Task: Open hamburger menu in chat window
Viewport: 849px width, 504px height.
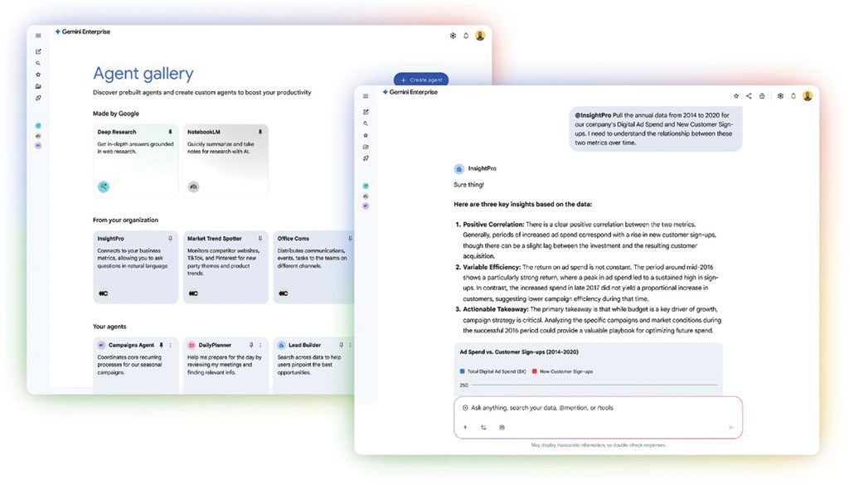Action: [366, 96]
